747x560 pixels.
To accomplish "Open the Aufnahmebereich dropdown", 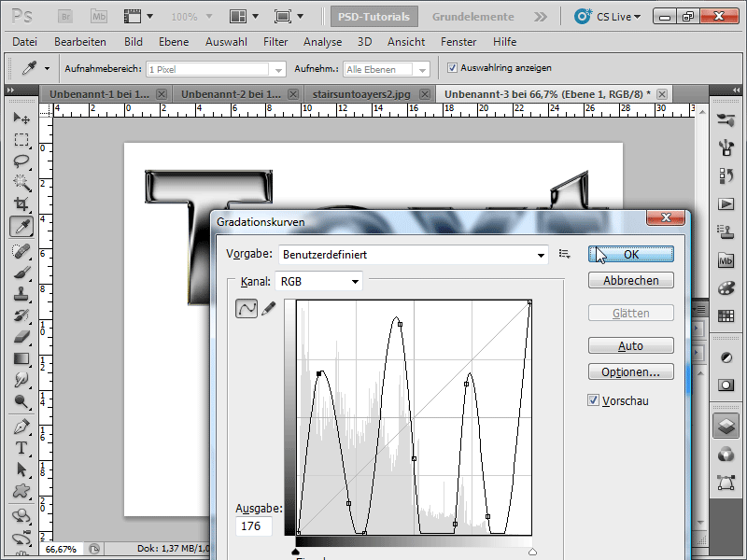I will [x=217, y=69].
